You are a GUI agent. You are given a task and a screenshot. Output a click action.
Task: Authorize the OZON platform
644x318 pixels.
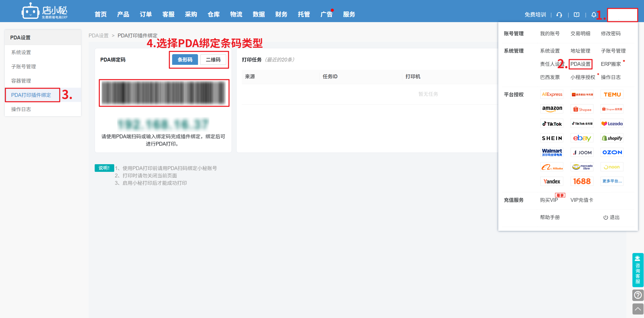612,153
